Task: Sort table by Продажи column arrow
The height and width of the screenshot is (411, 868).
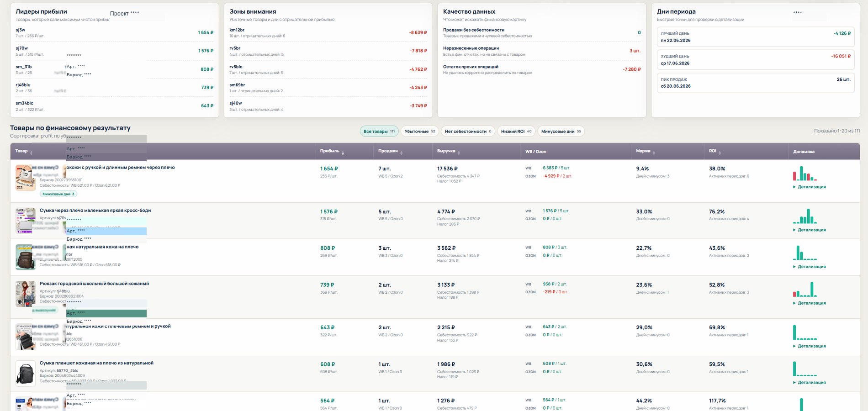Action: click(x=401, y=153)
